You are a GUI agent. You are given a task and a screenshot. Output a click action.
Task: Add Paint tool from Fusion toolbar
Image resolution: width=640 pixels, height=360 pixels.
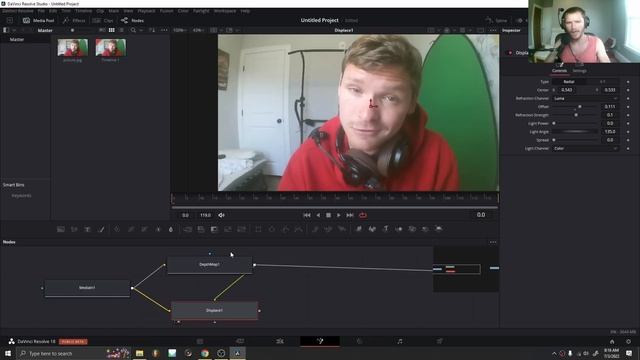coord(101,229)
